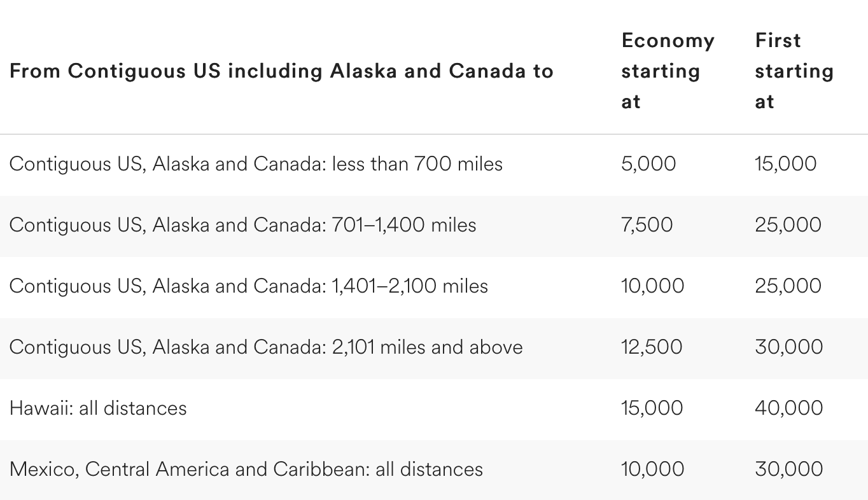Click the 40,000 first value for Hawaii
Screen dimensions: 868x500
click(788, 408)
